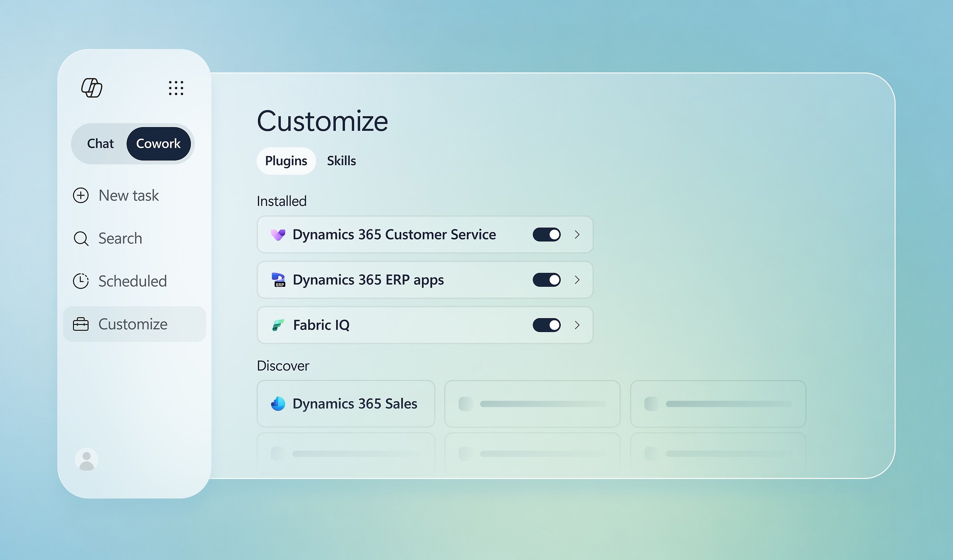The height and width of the screenshot is (560, 953).
Task: Turn off the Dynamics 365 ERP apps toggle
Action: pyautogui.click(x=546, y=280)
